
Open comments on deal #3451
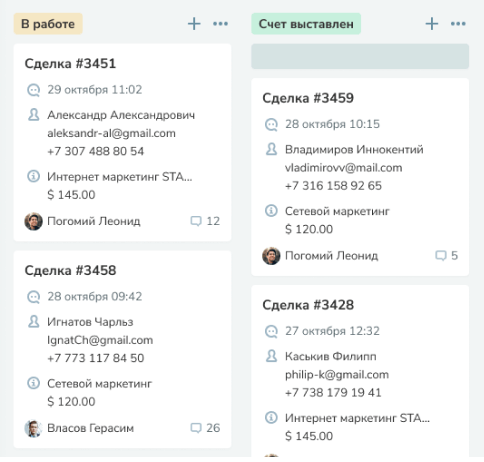tap(205, 221)
